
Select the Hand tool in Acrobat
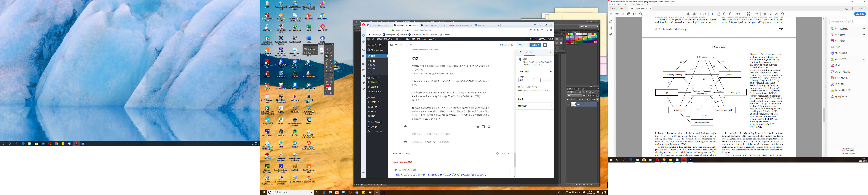(719, 14)
